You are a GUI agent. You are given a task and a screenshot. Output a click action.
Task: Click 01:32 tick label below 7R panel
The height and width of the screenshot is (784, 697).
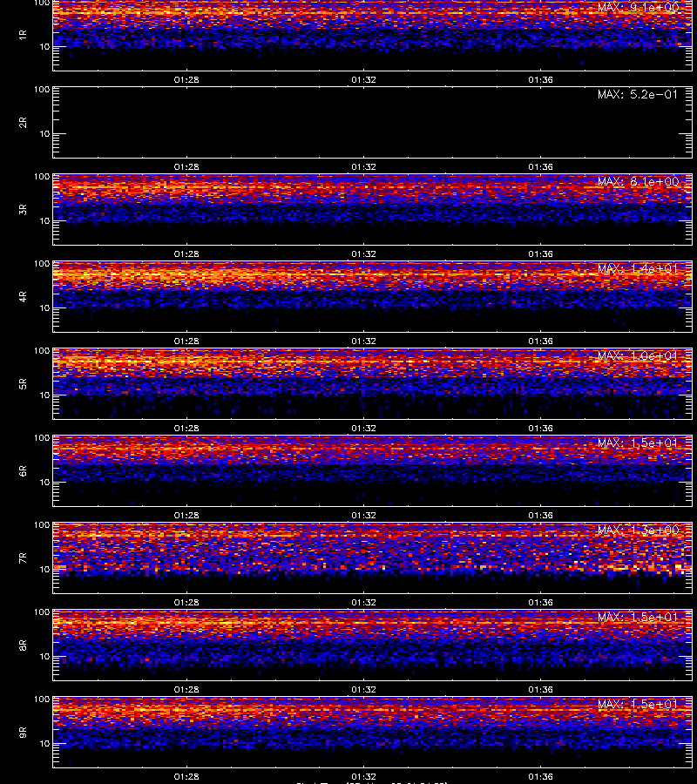point(363,603)
